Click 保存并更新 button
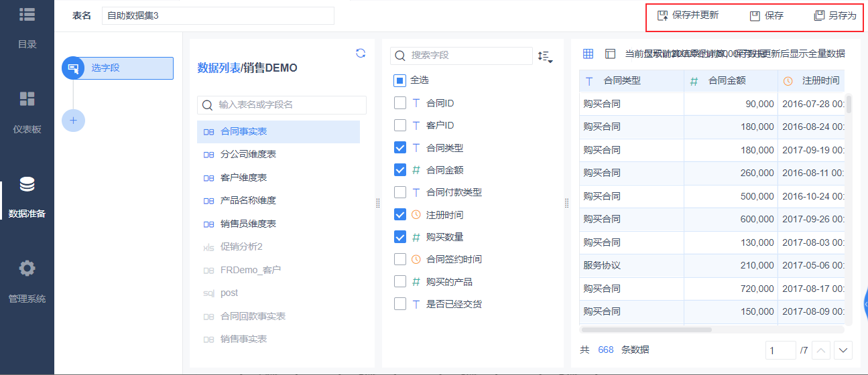Screen dimensions: 868x375 [x=688, y=15]
